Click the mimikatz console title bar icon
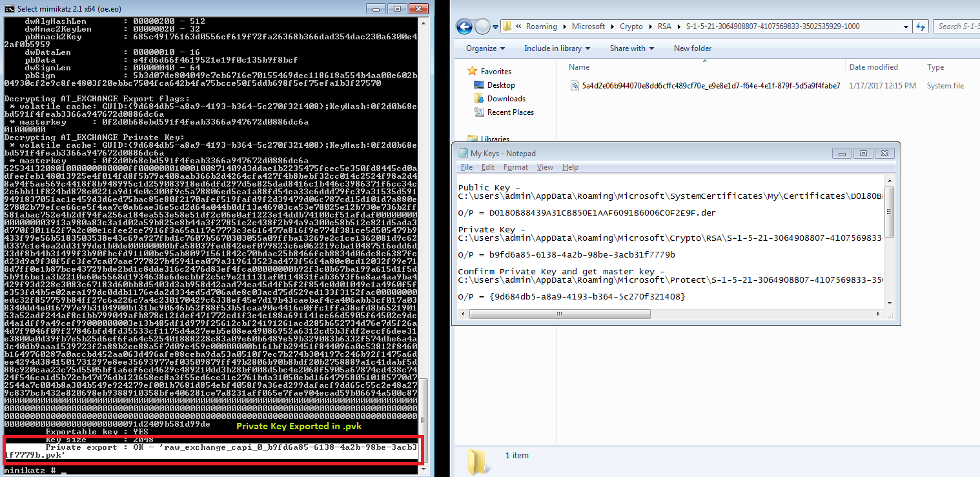Viewport: 980px width, 477px height. point(8,8)
